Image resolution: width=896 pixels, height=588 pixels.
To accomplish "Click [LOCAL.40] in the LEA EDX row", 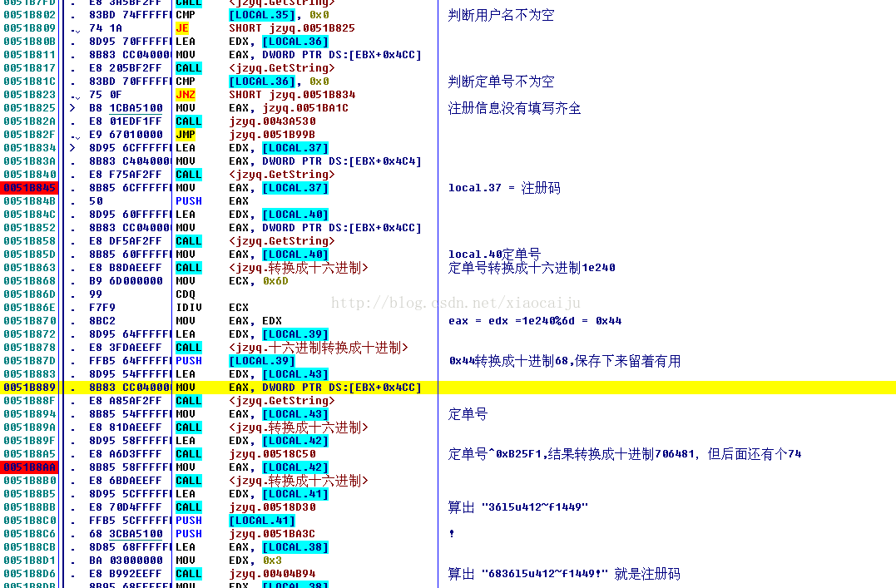I will [295, 215].
